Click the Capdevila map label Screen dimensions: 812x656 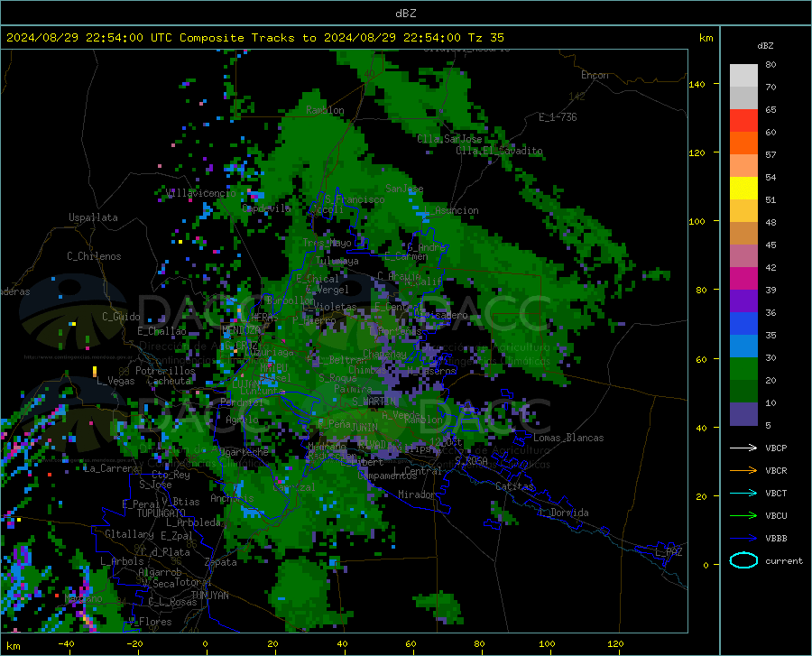pyautogui.click(x=266, y=208)
